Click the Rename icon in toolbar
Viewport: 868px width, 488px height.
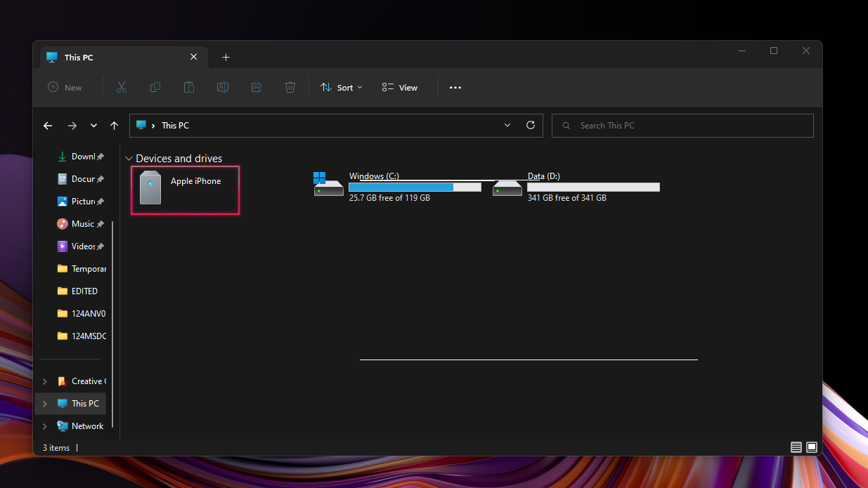[x=223, y=87]
